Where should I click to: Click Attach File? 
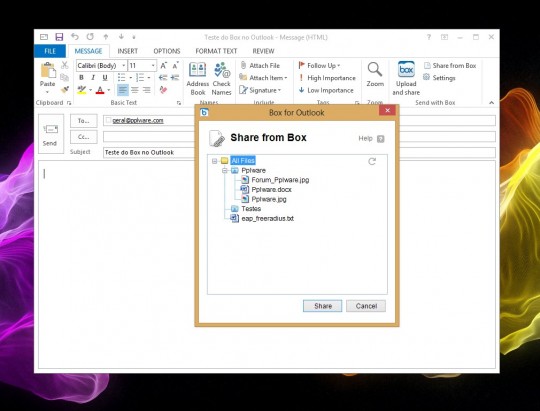[x=260, y=65]
